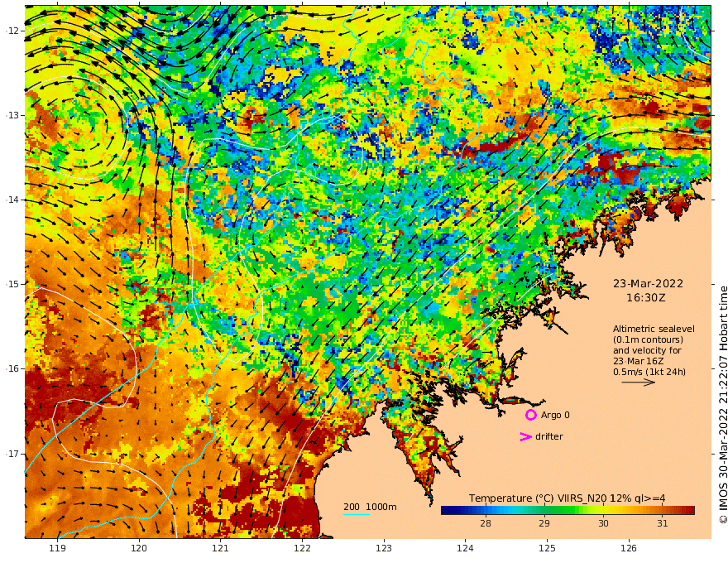Image resolution: width=728 pixels, height=563 pixels.
Task: Click the 31 value on temperature scale
Action: [x=663, y=523]
